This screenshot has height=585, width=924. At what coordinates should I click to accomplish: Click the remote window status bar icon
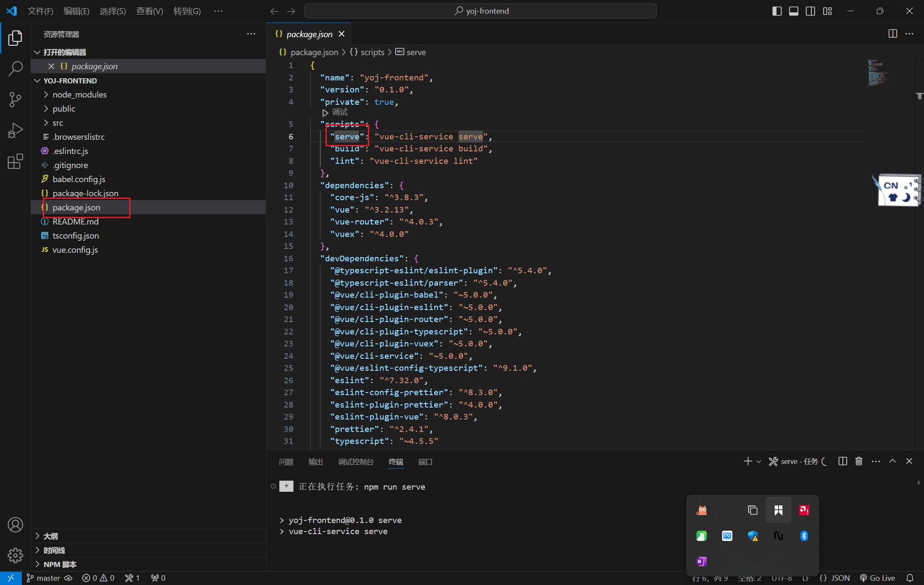[x=11, y=578]
